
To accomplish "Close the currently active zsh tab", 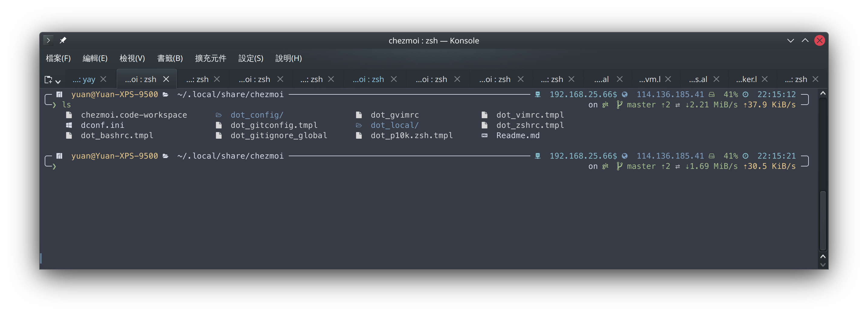I will click(166, 79).
